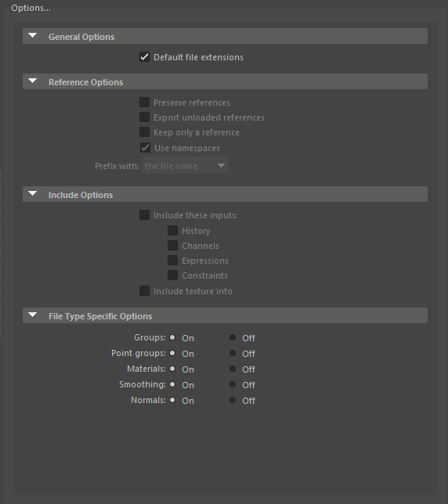Select Materials On radio button
Screen dimensions: 448x504
pos(172,369)
